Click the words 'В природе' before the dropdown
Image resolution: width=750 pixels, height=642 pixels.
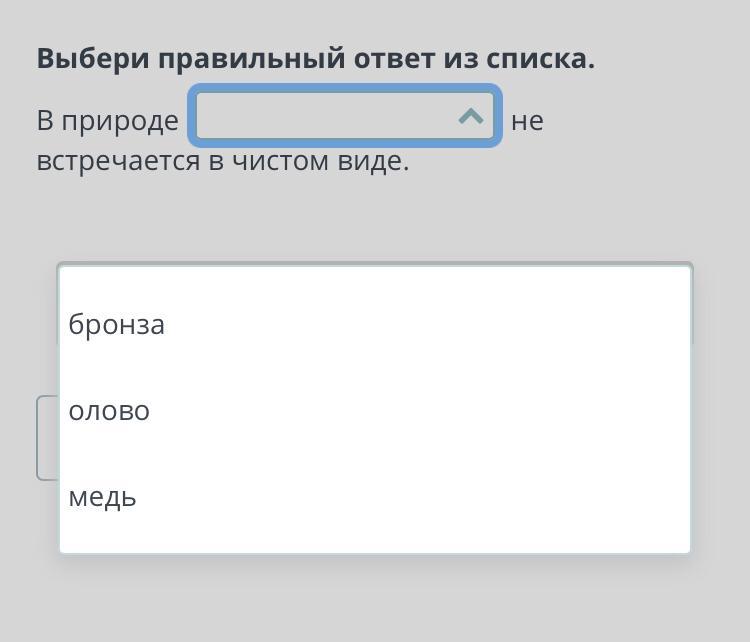pyautogui.click(x=107, y=121)
